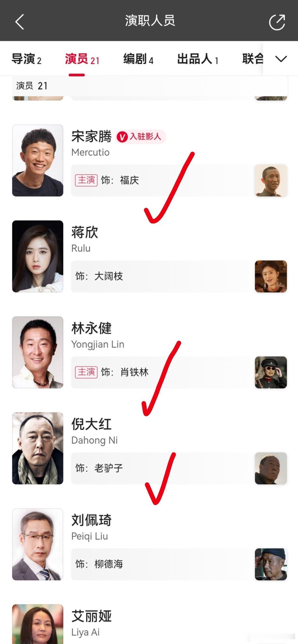298x644 pixels.
Task: Expand the category tabs dropdown chevron
Action: (281, 59)
